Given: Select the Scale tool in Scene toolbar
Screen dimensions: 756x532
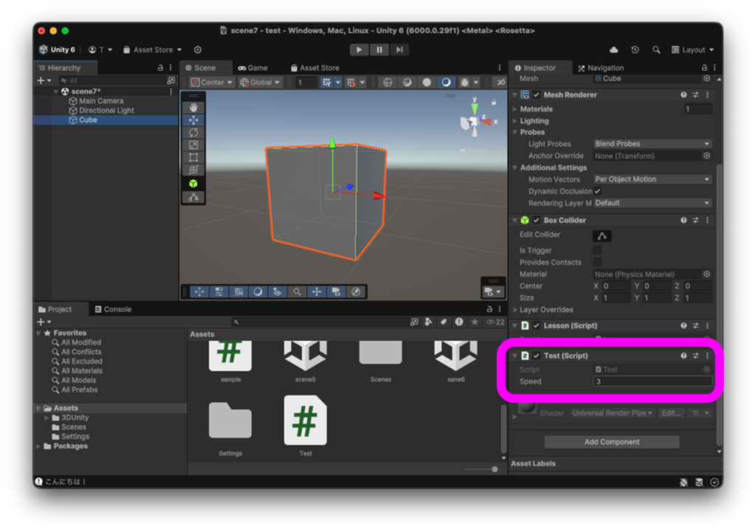Looking at the screenshot, I should tap(193, 145).
